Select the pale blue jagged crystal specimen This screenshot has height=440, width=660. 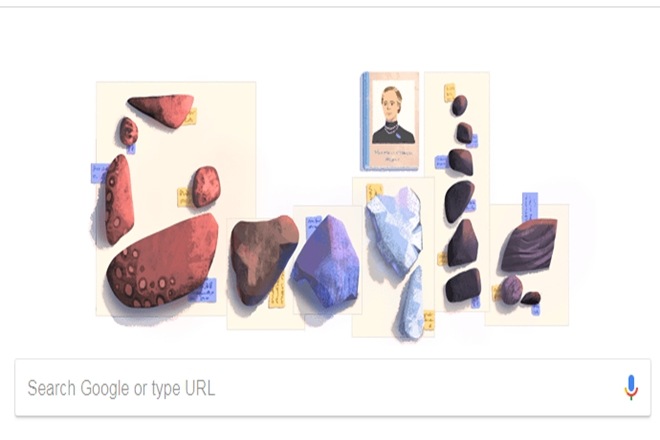pos(394,231)
